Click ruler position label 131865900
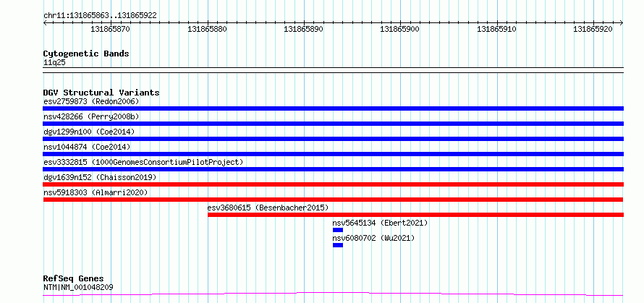Image resolution: width=644 pixels, height=303 pixels. (x=400, y=29)
